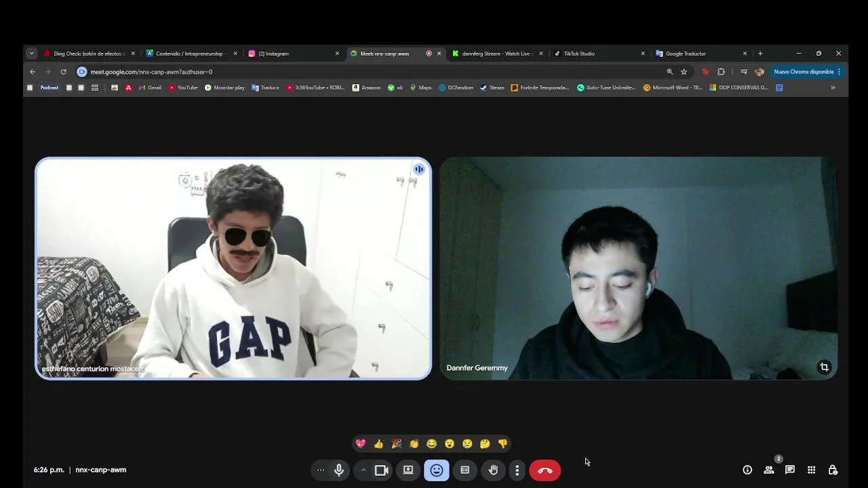Open tab search dropdown arrow

point(31,54)
